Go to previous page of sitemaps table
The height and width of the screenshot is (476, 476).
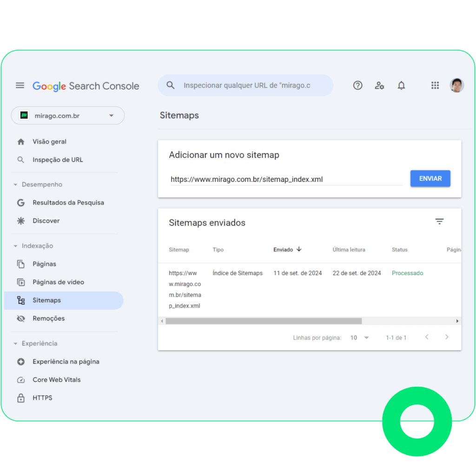pyautogui.click(x=427, y=337)
